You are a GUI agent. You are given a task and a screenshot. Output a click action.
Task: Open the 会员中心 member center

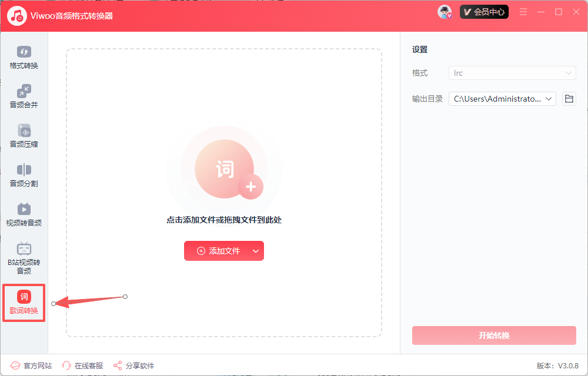(484, 11)
